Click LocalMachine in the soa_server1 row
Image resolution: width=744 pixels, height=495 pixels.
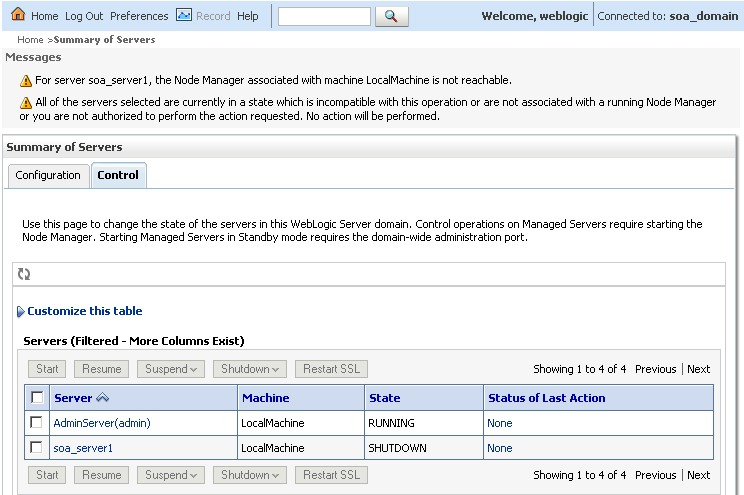coord(273,448)
